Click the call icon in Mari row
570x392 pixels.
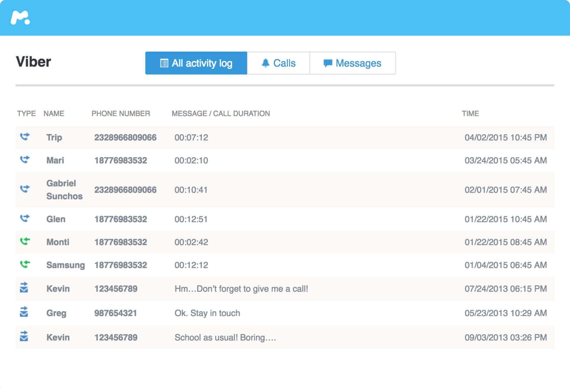(x=25, y=159)
